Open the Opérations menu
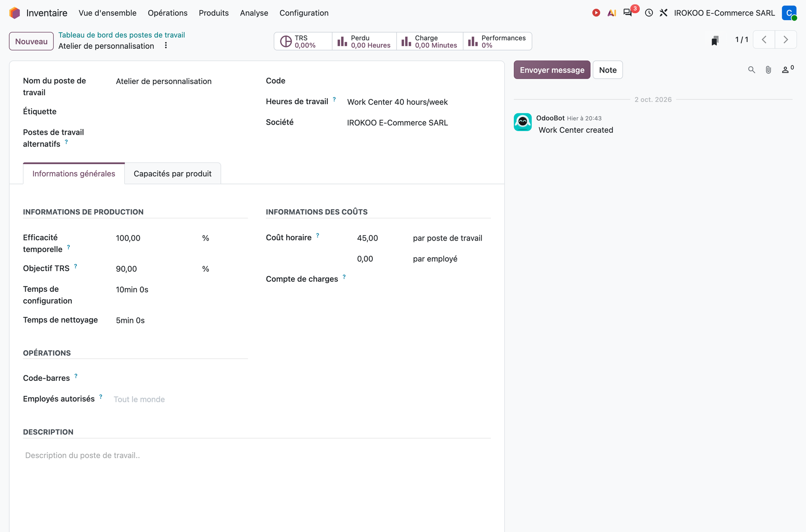The width and height of the screenshot is (806, 532). (x=167, y=13)
